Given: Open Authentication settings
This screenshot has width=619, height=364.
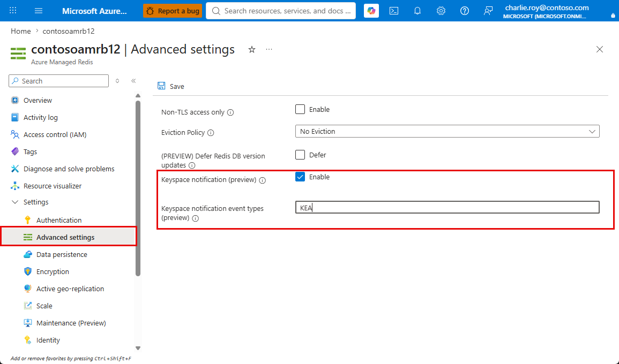Looking at the screenshot, I should pyautogui.click(x=59, y=220).
